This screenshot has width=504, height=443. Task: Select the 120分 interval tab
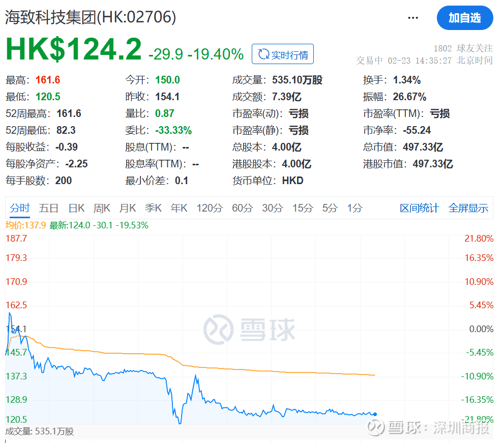(x=210, y=208)
